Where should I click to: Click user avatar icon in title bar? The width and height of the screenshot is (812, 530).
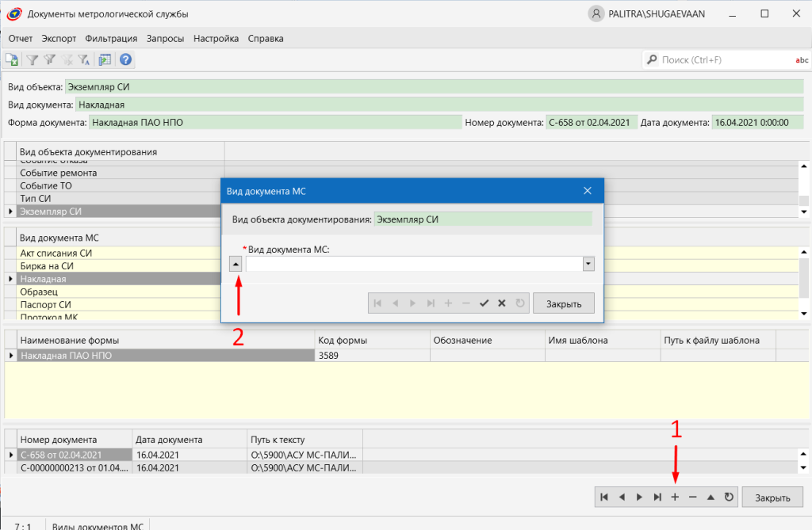point(596,14)
